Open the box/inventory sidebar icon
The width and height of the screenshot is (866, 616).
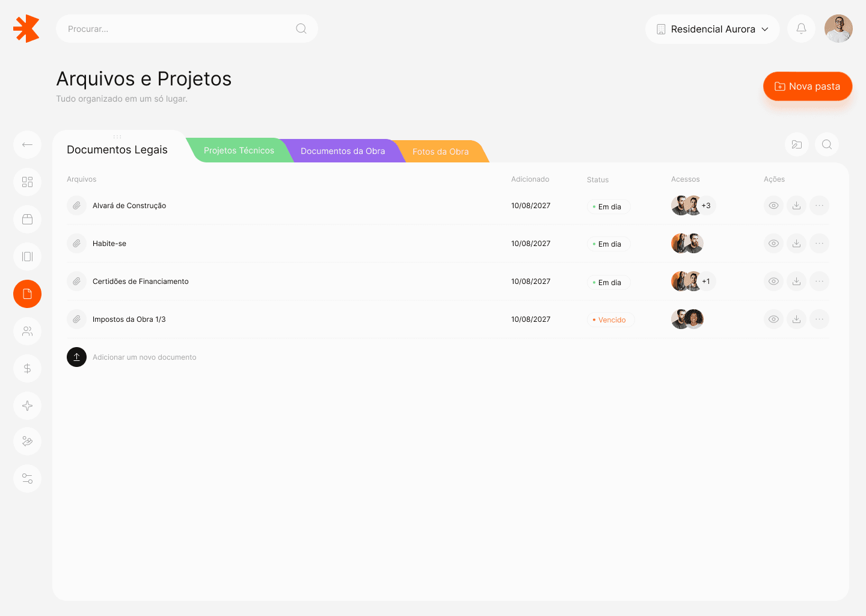tap(27, 219)
